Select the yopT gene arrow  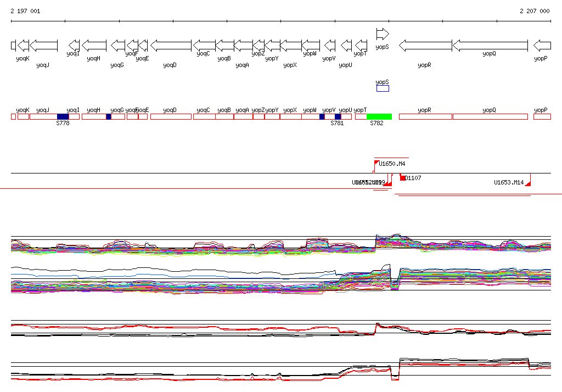pyautogui.click(x=361, y=46)
